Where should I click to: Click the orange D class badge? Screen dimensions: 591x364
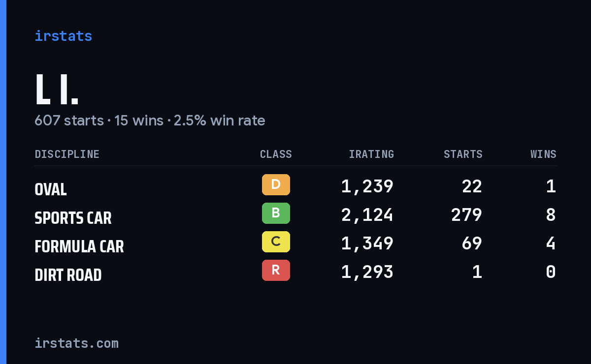[x=276, y=185]
